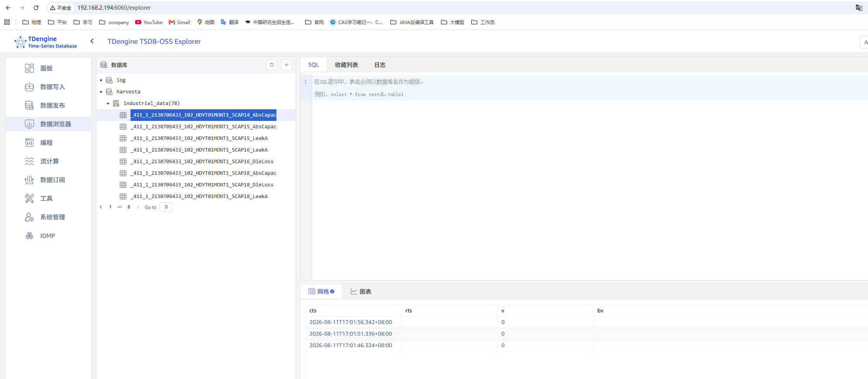Select 数据浏览器 in the sidebar

pyautogui.click(x=48, y=124)
